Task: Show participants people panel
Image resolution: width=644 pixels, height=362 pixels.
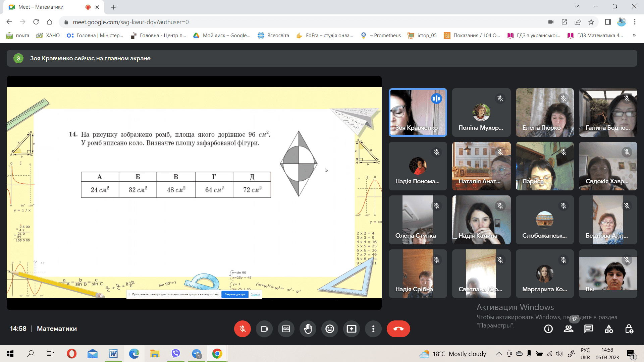Action: tap(569, 329)
